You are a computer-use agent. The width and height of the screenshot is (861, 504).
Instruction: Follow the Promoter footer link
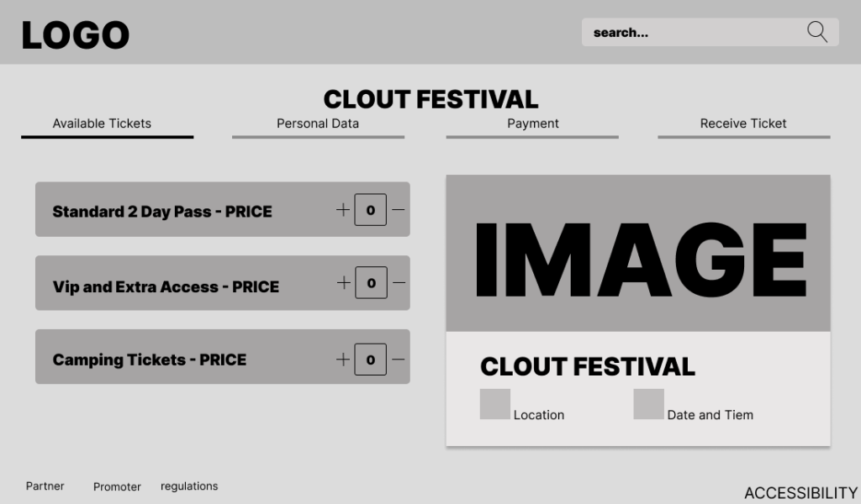pos(117,487)
